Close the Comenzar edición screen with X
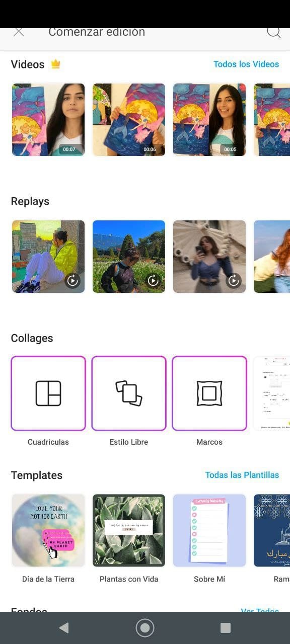The height and width of the screenshot is (644, 290). [x=19, y=32]
